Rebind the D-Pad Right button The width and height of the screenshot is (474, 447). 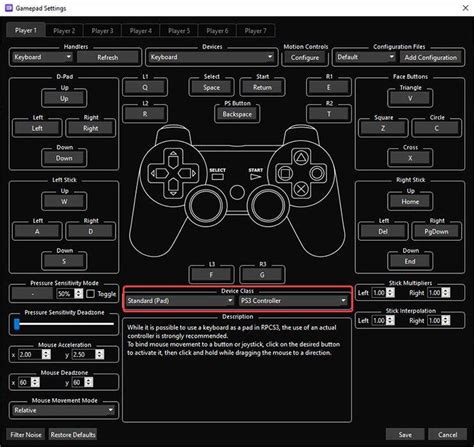click(x=91, y=128)
